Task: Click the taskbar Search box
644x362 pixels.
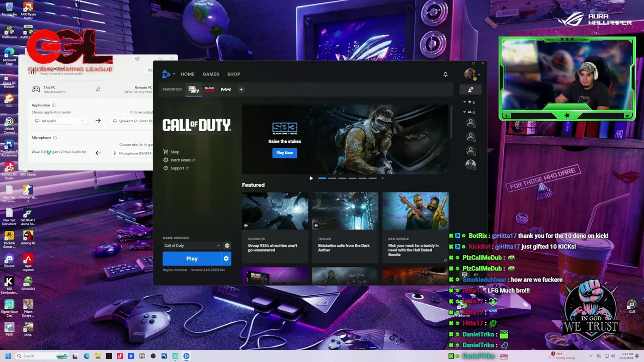Action: (x=43, y=356)
